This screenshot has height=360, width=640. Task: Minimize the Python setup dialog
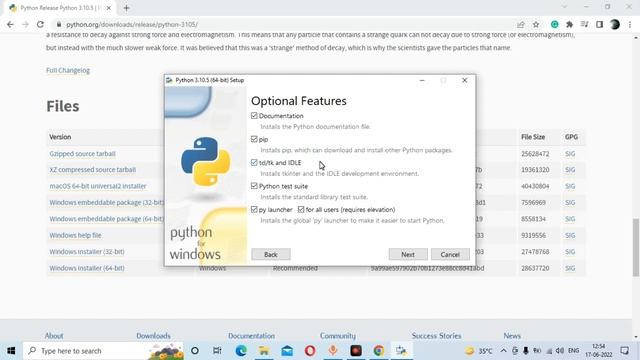[422, 80]
